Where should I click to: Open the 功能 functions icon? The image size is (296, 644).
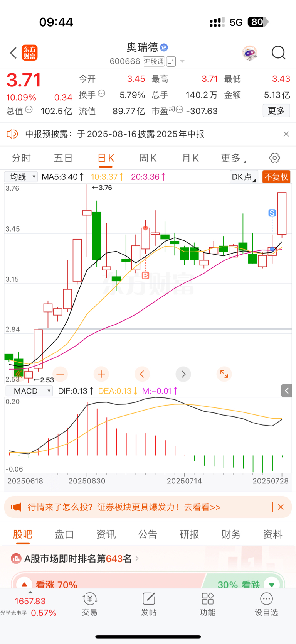[x=207, y=604]
